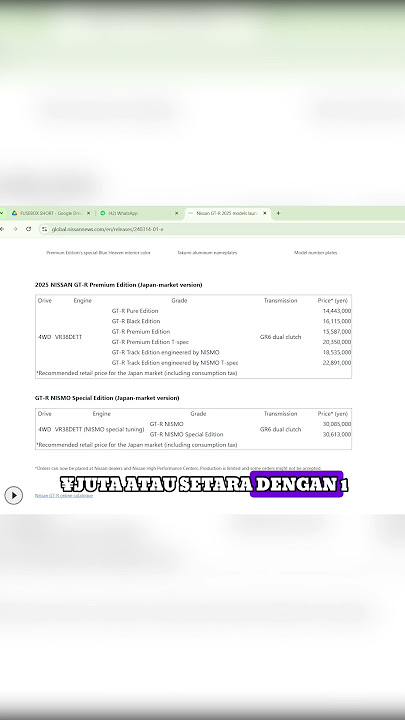405x720 pixels.
Task: View site information icon in address bar
Action: pyautogui.click(x=45, y=229)
